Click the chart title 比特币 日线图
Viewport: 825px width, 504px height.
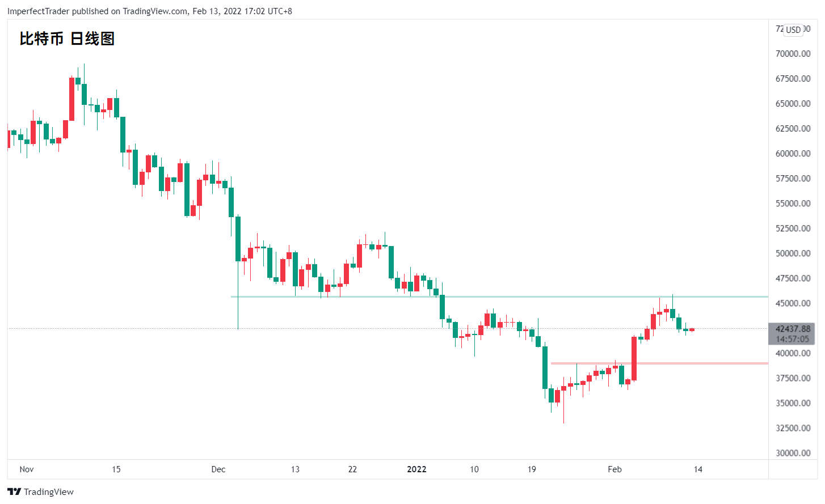point(67,39)
